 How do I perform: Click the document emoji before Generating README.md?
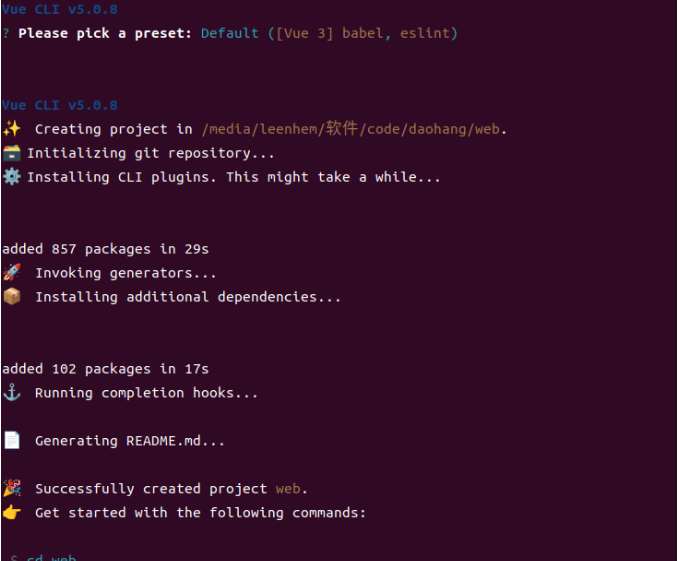point(12,440)
